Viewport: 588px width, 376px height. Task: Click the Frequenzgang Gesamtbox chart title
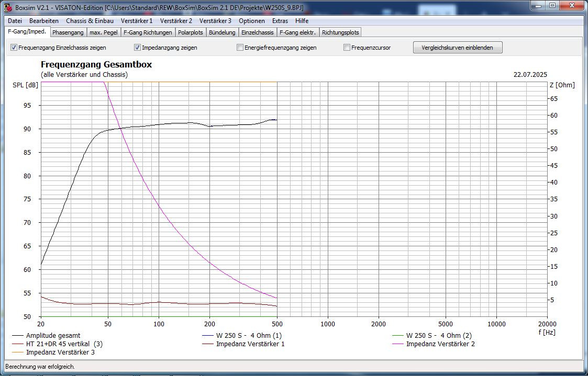point(96,64)
